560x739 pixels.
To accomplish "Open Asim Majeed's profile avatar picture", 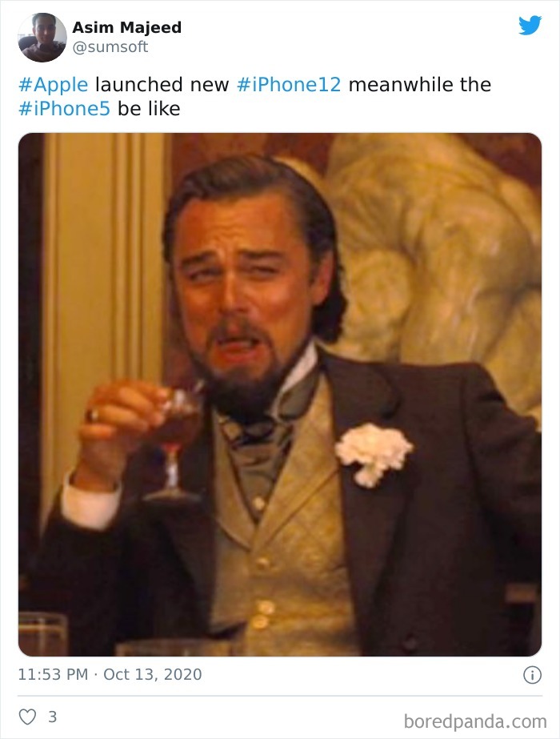I will 42,38.
